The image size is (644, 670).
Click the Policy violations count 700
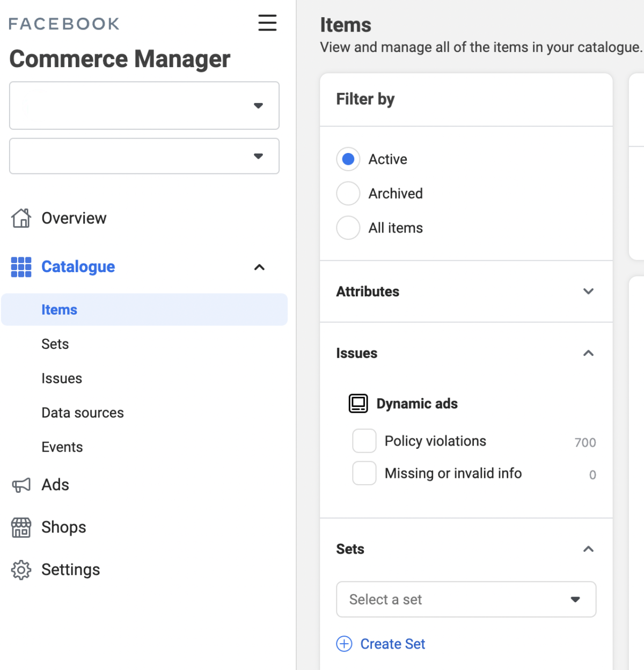point(585,442)
